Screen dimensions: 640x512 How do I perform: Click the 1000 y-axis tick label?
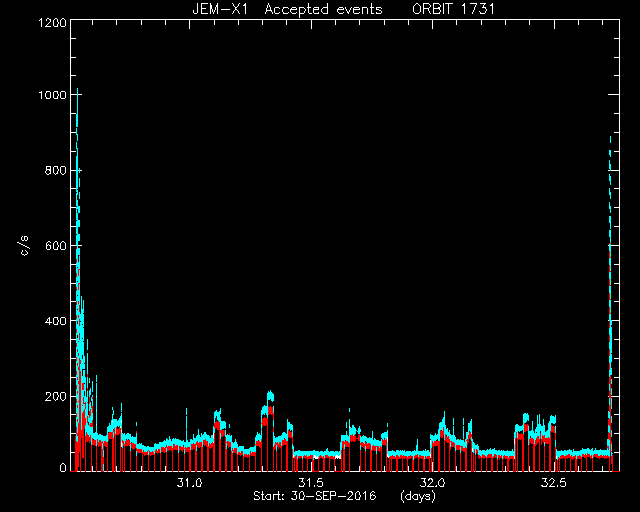click(x=52, y=95)
